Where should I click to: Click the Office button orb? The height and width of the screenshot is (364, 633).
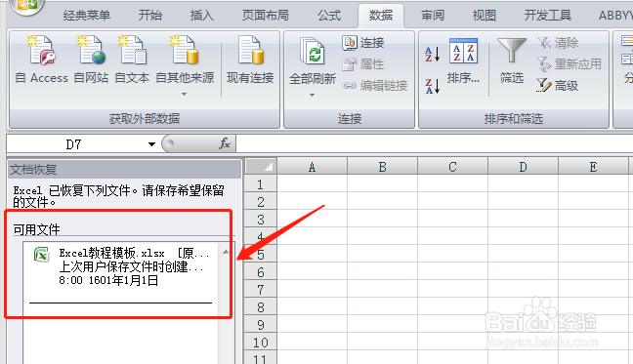tap(26, 6)
